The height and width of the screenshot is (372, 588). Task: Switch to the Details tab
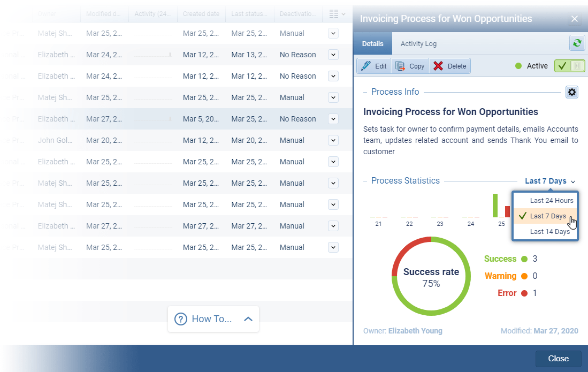point(373,43)
